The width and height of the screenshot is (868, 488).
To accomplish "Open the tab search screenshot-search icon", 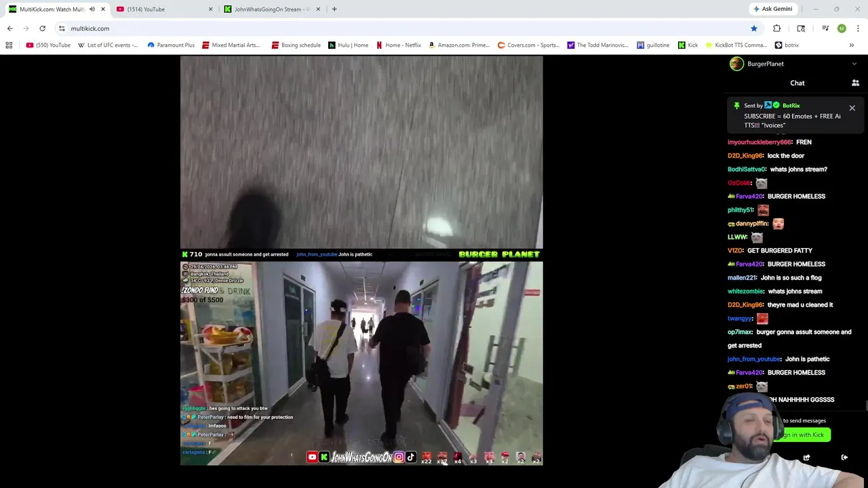I will coord(801,28).
